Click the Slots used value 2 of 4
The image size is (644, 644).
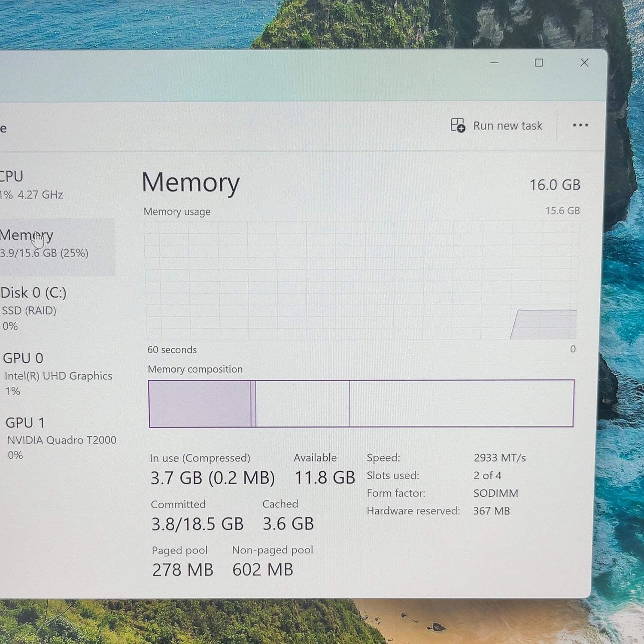[487, 475]
